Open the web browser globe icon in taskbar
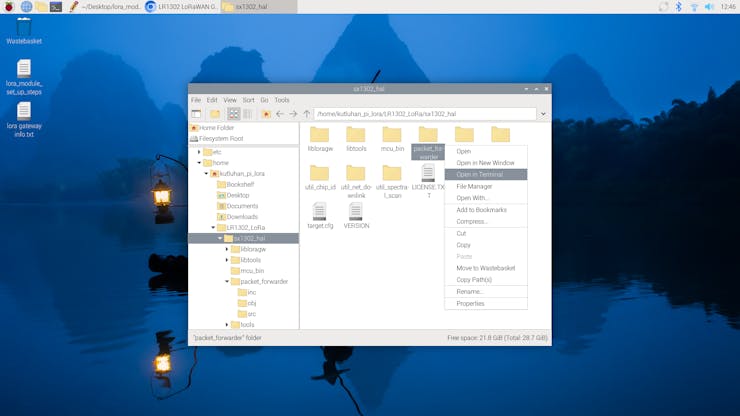Viewport: 740px width, 416px height. pos(26,6)
